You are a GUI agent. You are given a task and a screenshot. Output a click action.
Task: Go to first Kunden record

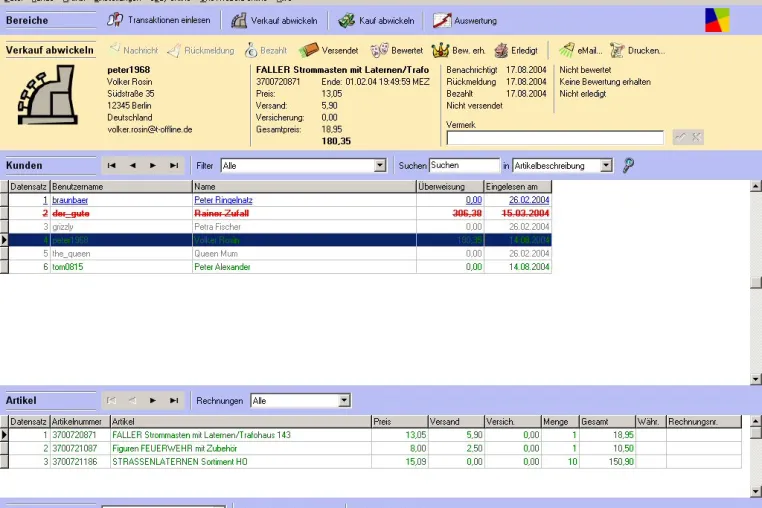[111, 165]
